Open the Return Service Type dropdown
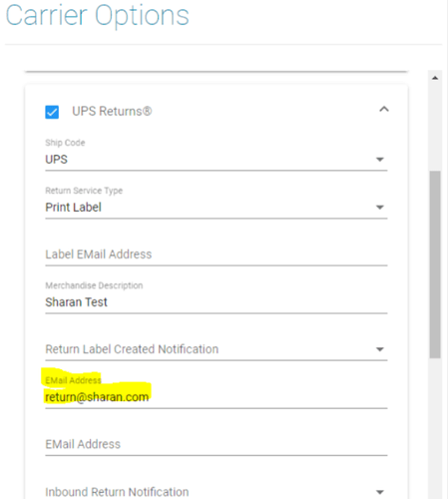Screen dimensions: 448x499 coord(217,208)
